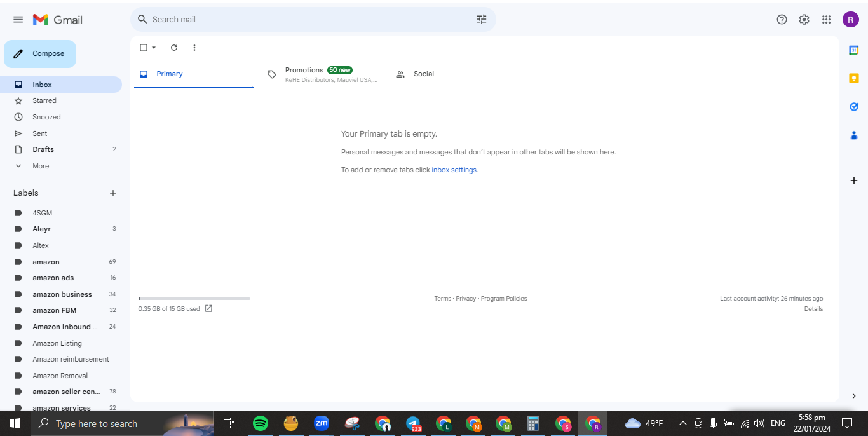Expand the select dropdown arrow next to checkbox
This screenshot has width=868, height=436.
154,48
